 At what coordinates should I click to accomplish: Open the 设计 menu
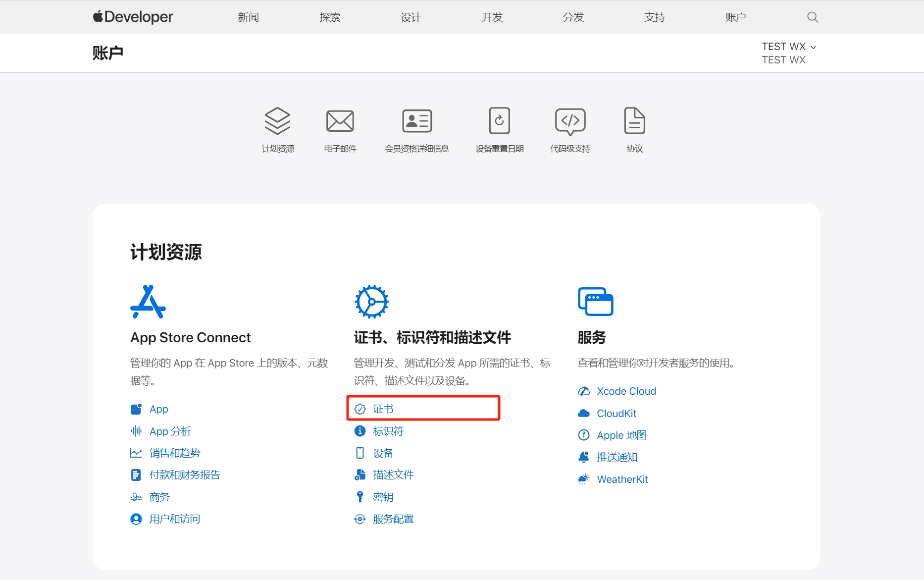tap(411, 17)
